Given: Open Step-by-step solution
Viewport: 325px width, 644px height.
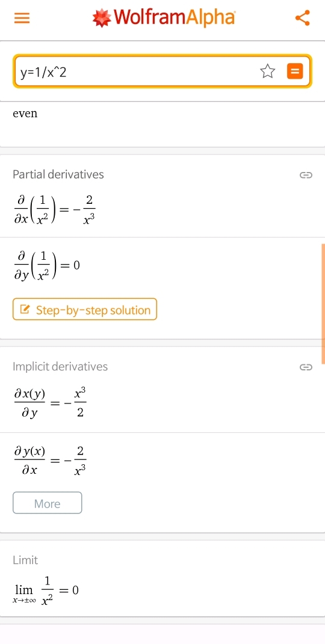Looking at the screenshot, I should (85, 309).
